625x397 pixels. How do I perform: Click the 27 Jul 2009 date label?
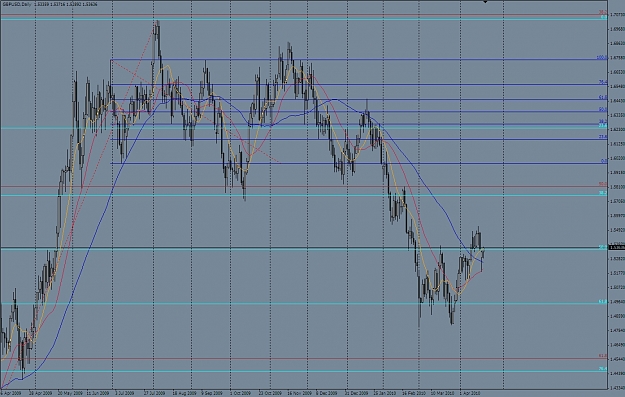point(154,393)
